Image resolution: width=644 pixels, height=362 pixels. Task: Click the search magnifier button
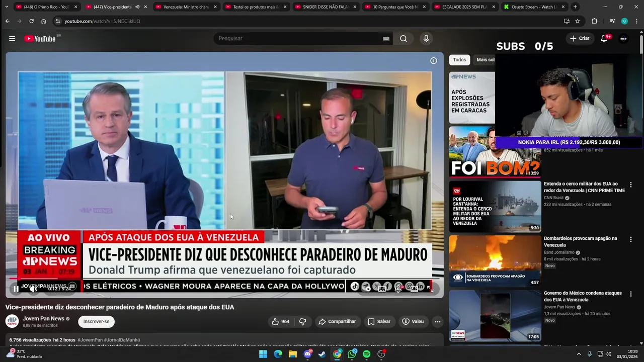pyautogui.click(x=404, y=39)
